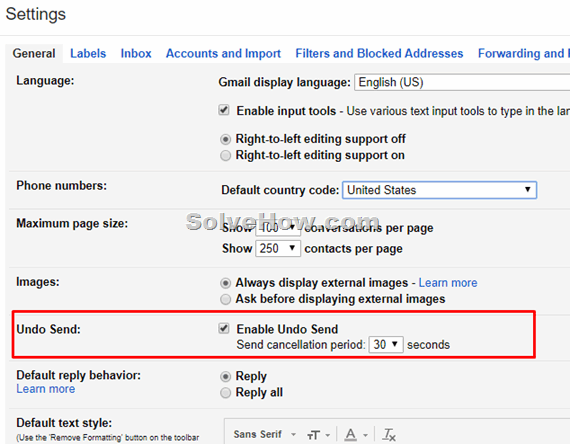Viewport: 570px width, 444px height.
Task: Open Filters and Blocked Addresses tab
Action: [x=379, y=53]
